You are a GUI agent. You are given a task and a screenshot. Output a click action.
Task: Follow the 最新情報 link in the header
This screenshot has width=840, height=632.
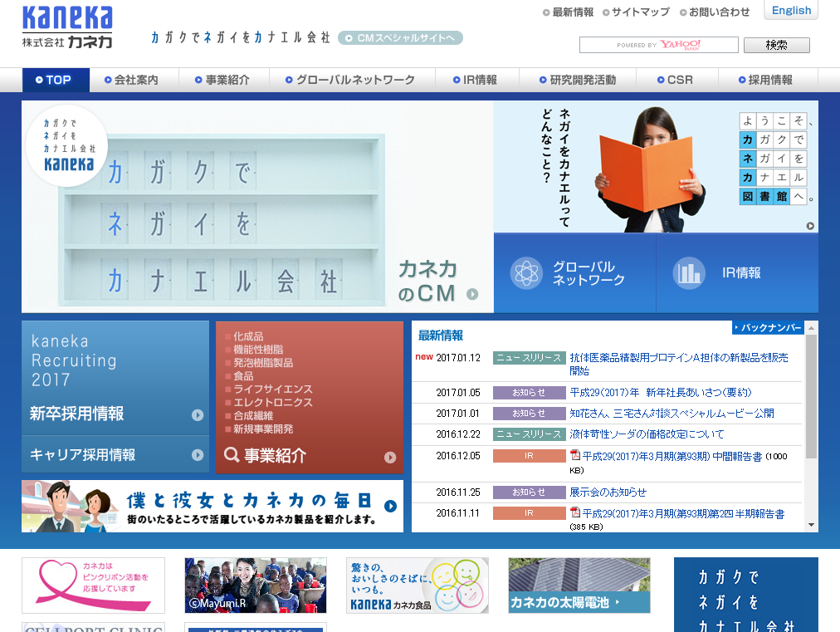tap(569, 12)
